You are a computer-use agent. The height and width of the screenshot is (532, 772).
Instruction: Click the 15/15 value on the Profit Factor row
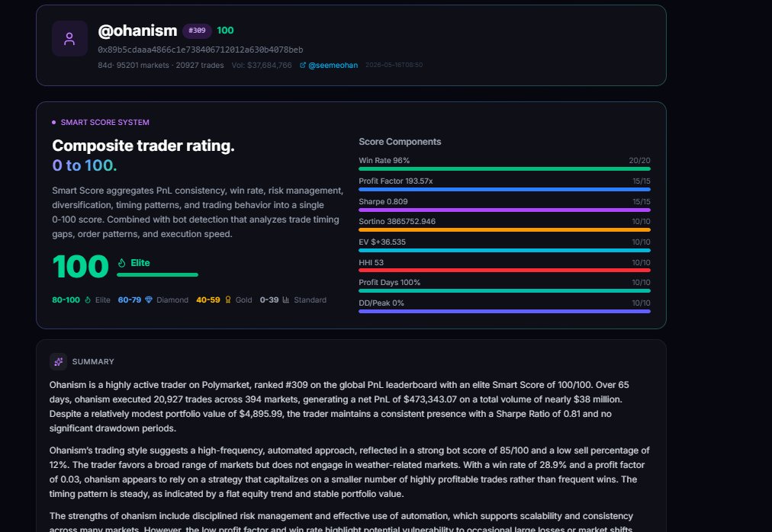(x=642, y=181)
